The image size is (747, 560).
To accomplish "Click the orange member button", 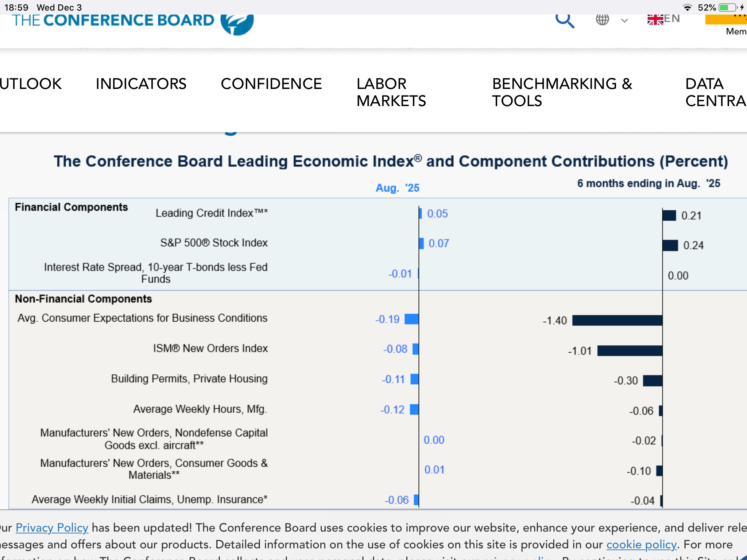I will pyautogui.click(x=726, y=20).
